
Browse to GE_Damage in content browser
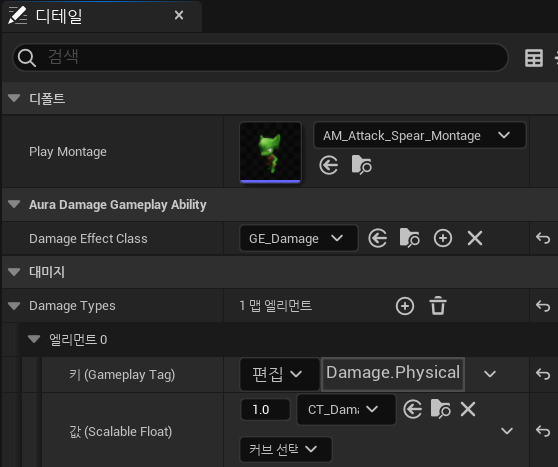[x=410, y=238]
